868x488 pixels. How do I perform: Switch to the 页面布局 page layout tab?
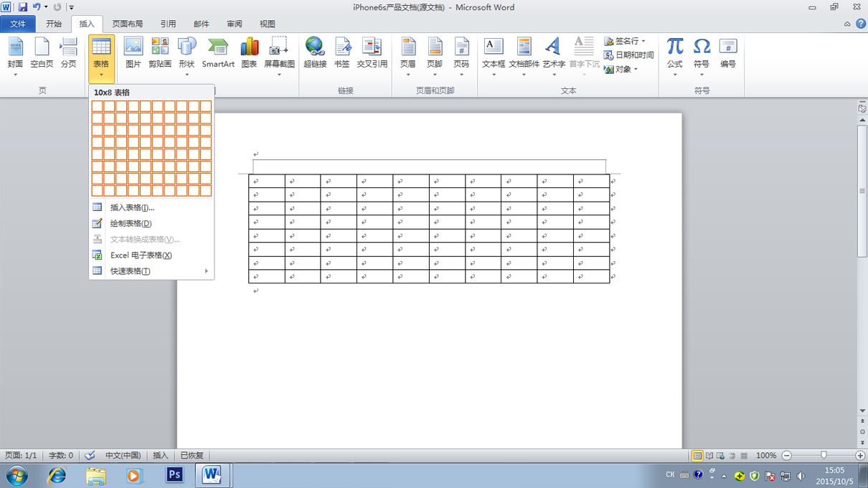tap(128, 24)
